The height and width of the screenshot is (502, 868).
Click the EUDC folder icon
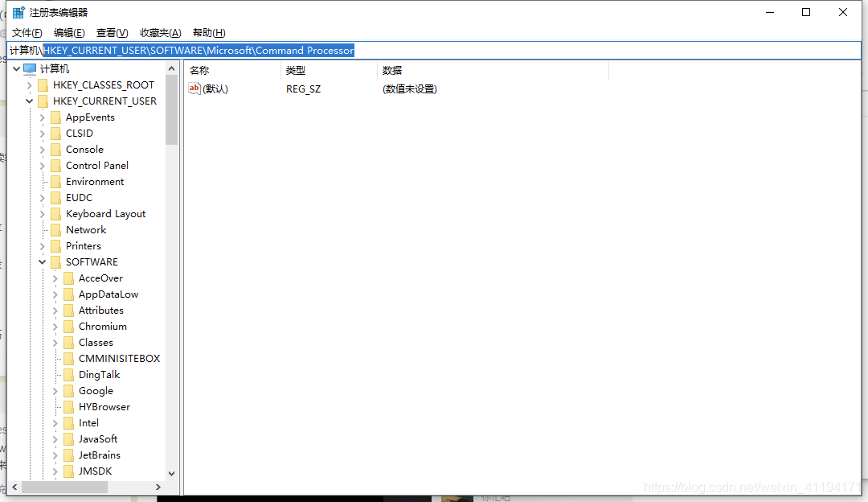coord(55,198)
